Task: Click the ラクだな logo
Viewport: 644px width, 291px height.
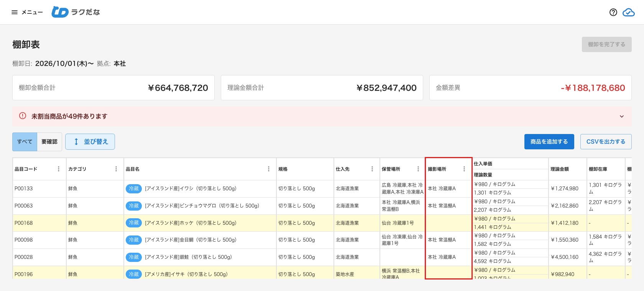Action: [76, 12]
